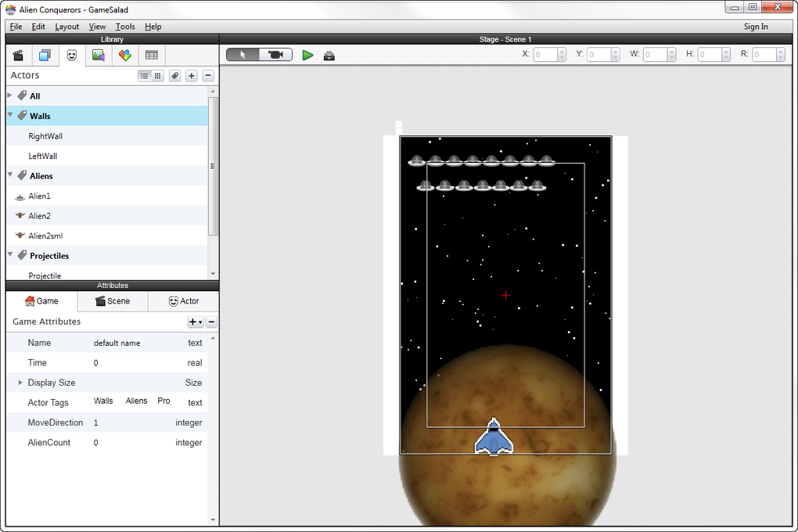
Task: Add a new actor with plus
Action: [192, 76]
